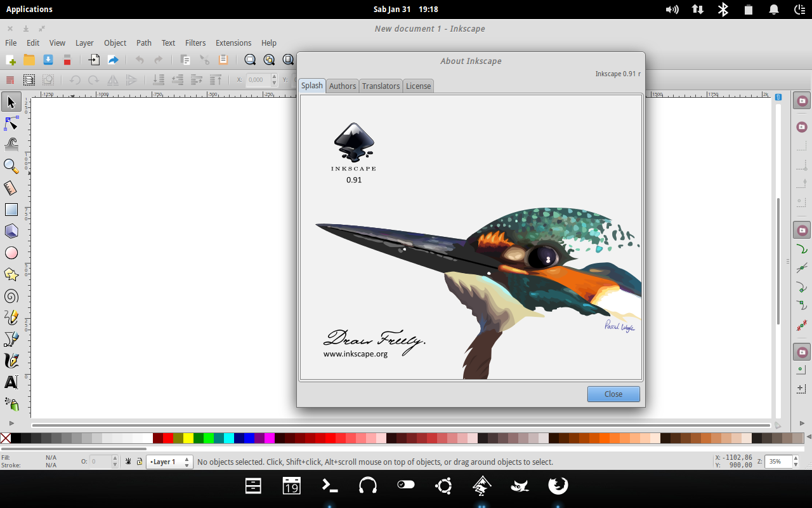Select the Zoom magnifier tool
Image resolution: width=812 pixels, height=508 pixels.
click(11, 166)
